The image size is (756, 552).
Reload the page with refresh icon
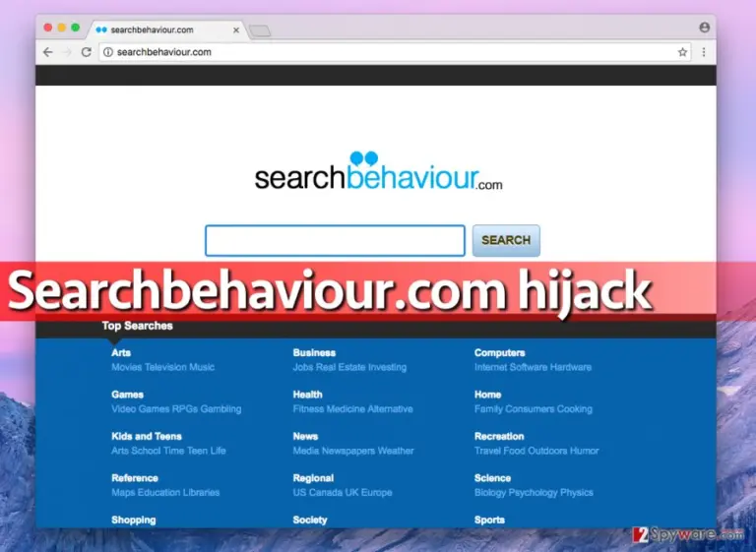point(87,52)
